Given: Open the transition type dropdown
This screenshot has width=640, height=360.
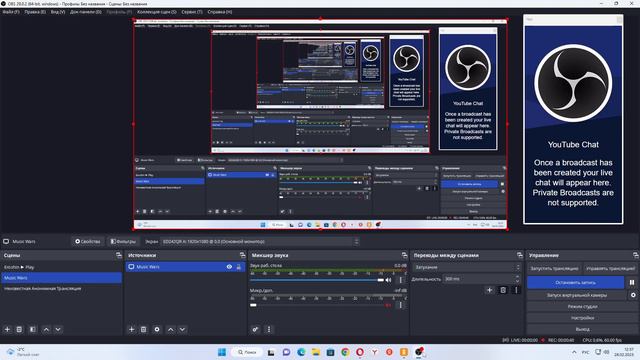Looking at the screenshot, I should coord(467,267).
